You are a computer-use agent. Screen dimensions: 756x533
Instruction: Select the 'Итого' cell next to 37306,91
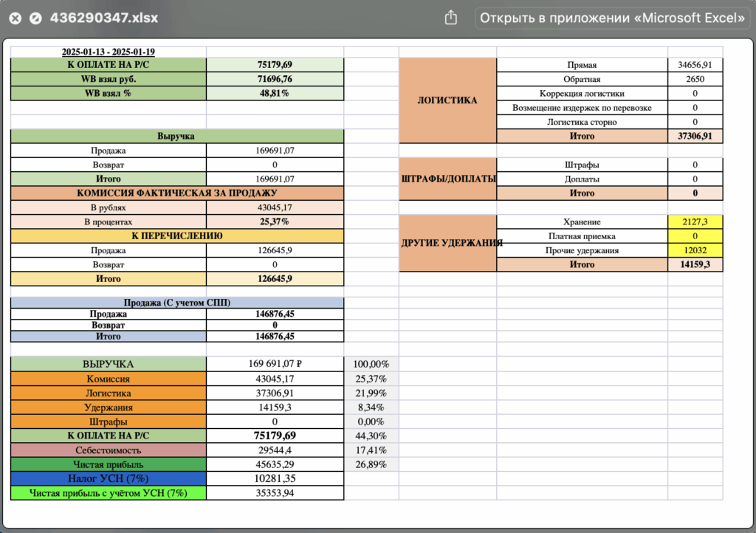[582, 137]
